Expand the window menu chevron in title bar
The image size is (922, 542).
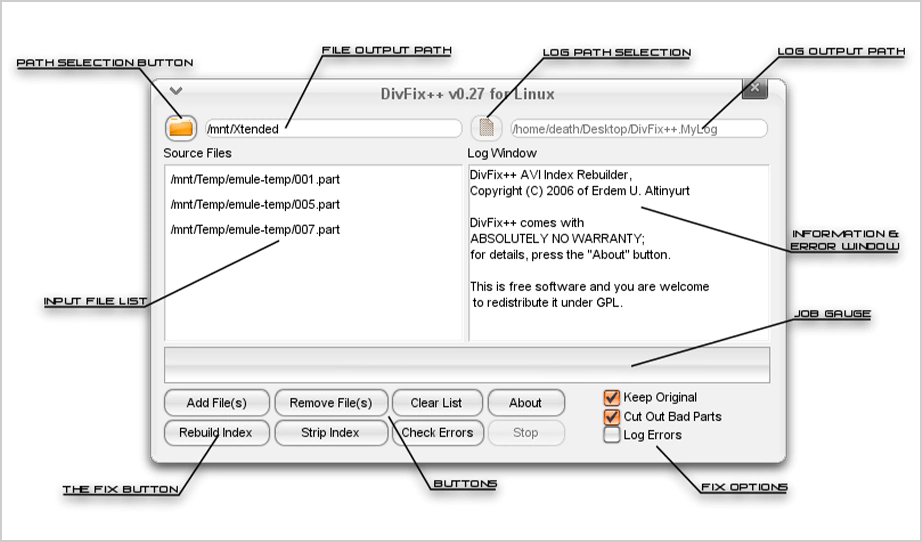click(176, 91)
